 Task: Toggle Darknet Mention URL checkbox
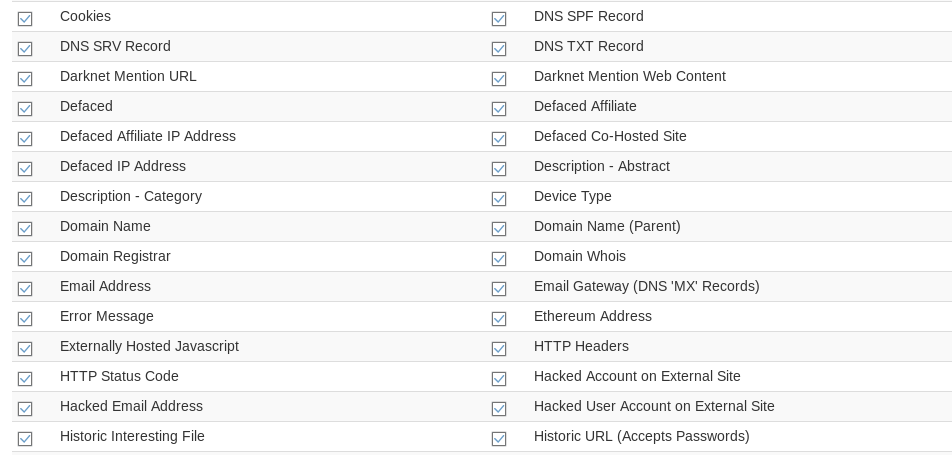tap(25, 78)
